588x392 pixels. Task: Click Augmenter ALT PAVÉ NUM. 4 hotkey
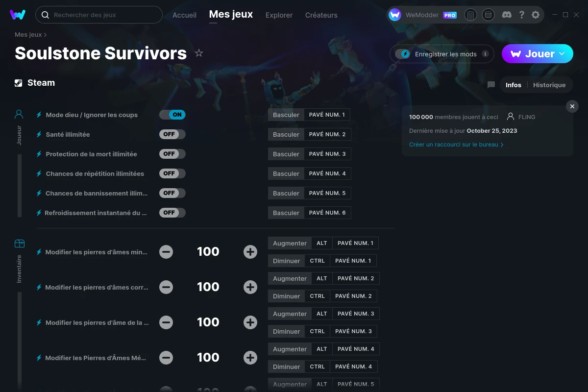[x=324, y=349]
